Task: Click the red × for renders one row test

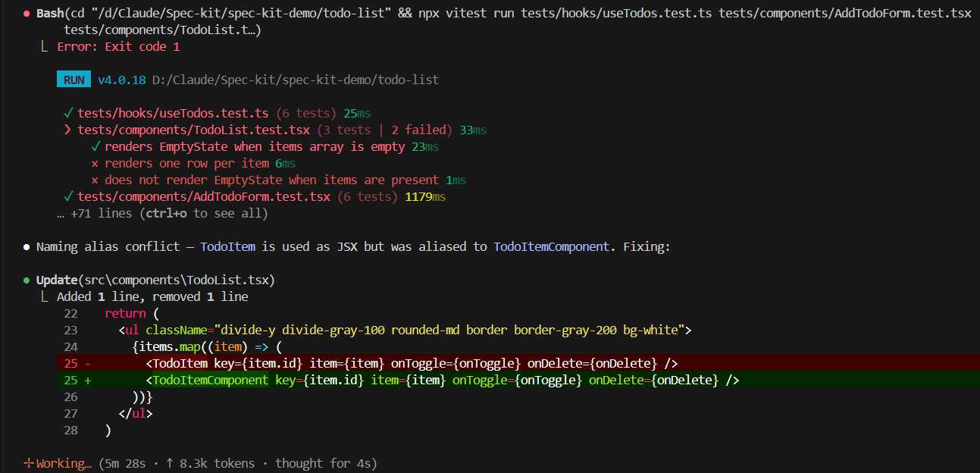Action: click(95, 163)
